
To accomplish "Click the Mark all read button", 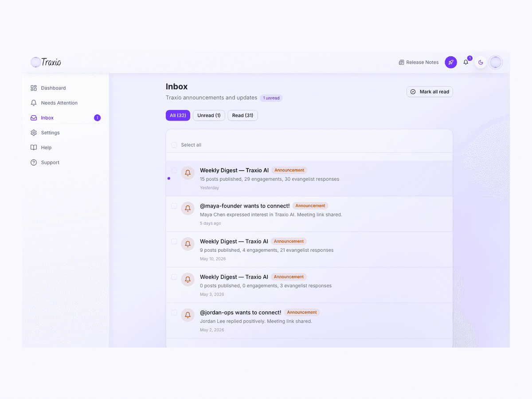I will click(430, 92).
